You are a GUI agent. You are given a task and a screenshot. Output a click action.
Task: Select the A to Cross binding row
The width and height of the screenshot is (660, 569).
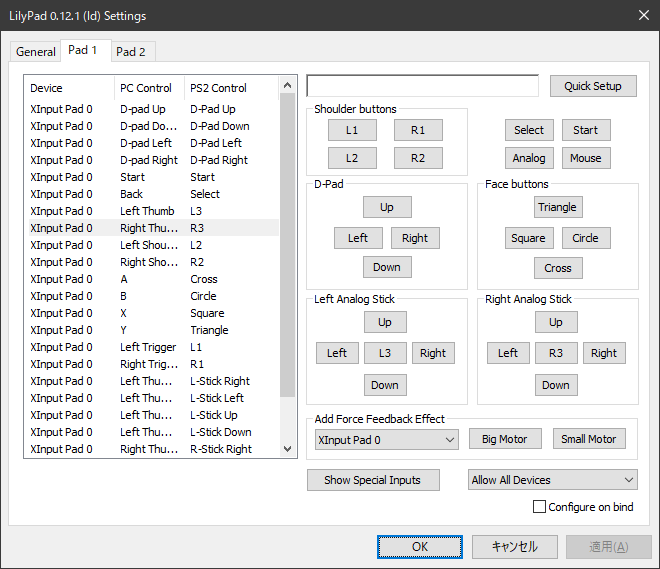tap(154, 279)
